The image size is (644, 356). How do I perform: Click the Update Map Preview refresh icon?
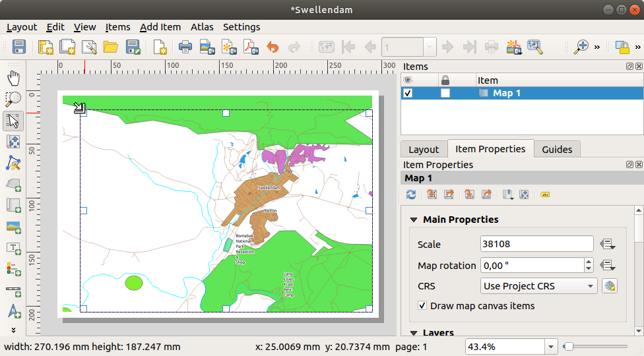click(x=411, y=194)
